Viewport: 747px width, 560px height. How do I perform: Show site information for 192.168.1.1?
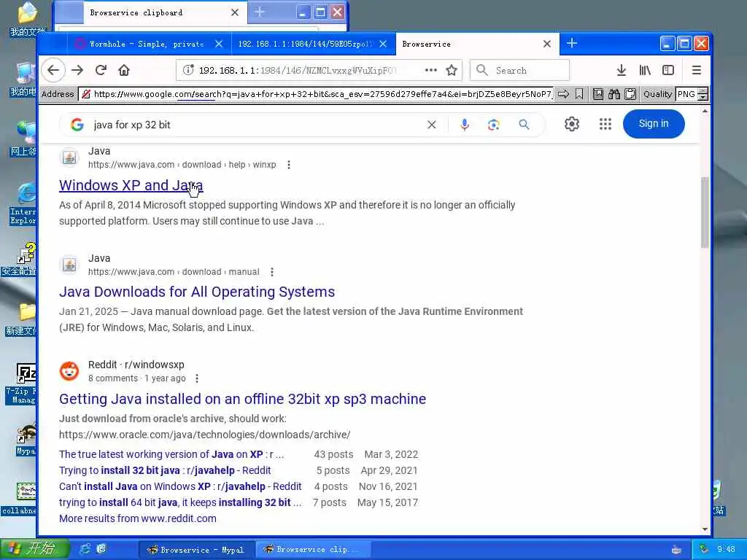[188, 71]
